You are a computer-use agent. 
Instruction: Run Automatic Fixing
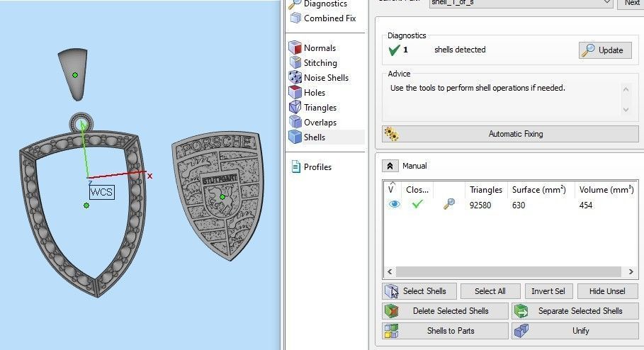click(510, 134)
